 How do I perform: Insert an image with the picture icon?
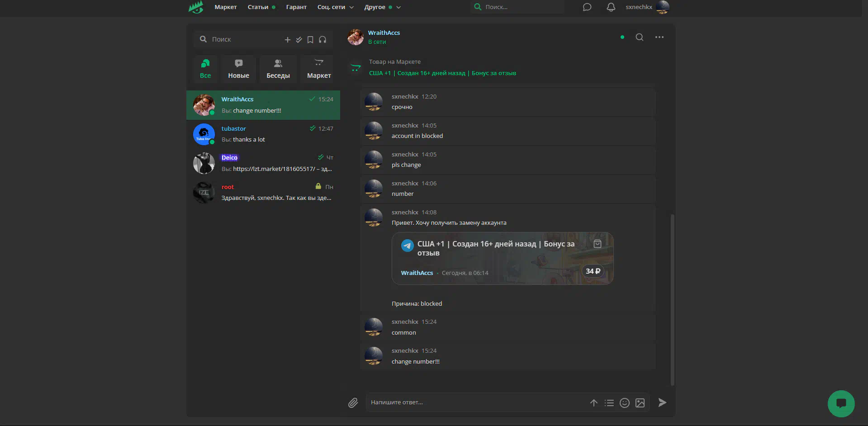(640, 402)
